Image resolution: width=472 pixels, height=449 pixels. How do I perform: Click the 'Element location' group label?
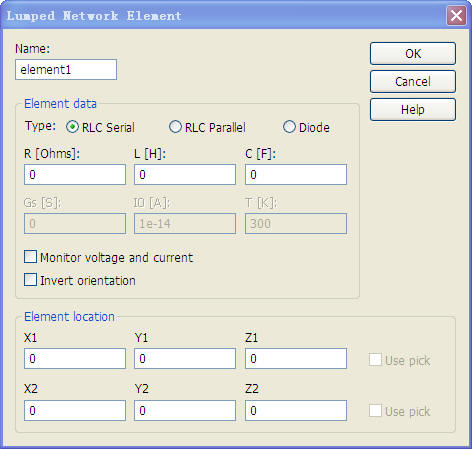pyautogui.click(x=69, y=317)
